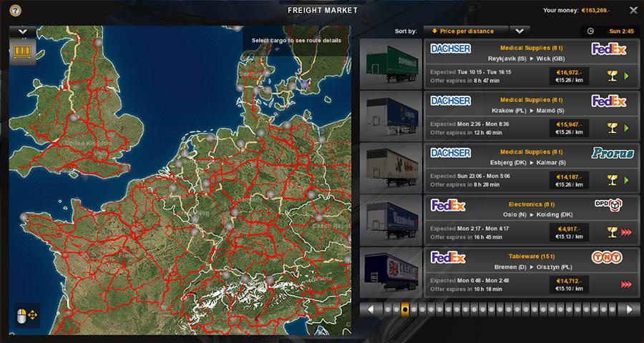Screen dimensions: 644x343
Task: Open the help question mark icon
Action: (16, 10)
